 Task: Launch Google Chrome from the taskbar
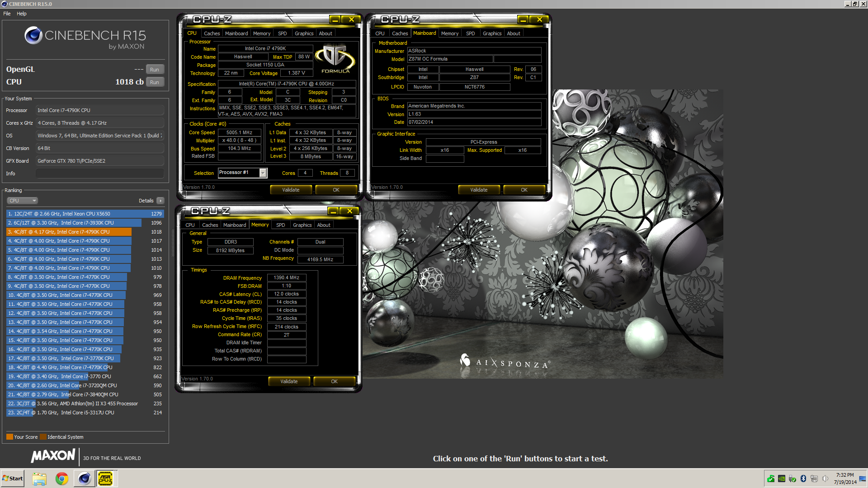point(62,479)
